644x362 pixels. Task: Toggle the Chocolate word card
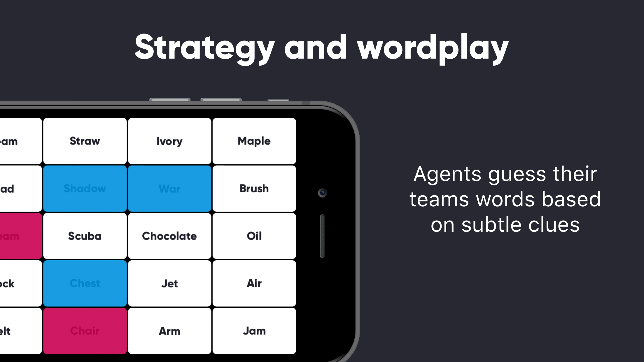(169, 236)
